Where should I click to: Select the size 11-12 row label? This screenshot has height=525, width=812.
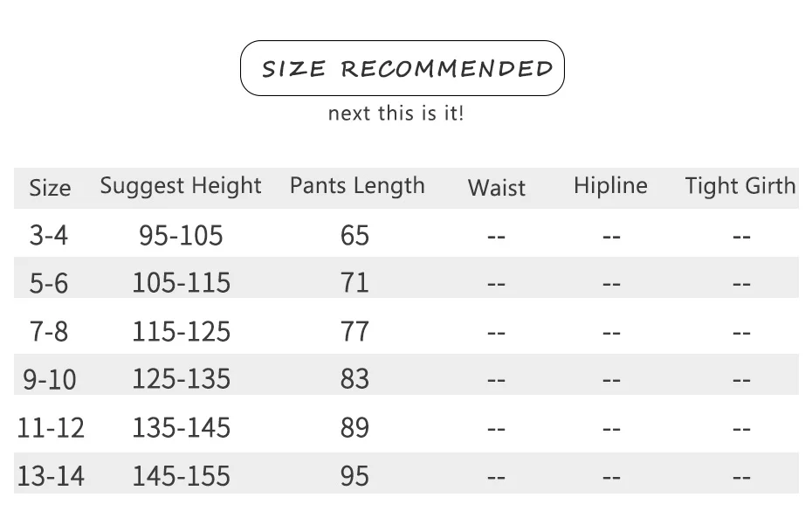[x=51, y=428]
